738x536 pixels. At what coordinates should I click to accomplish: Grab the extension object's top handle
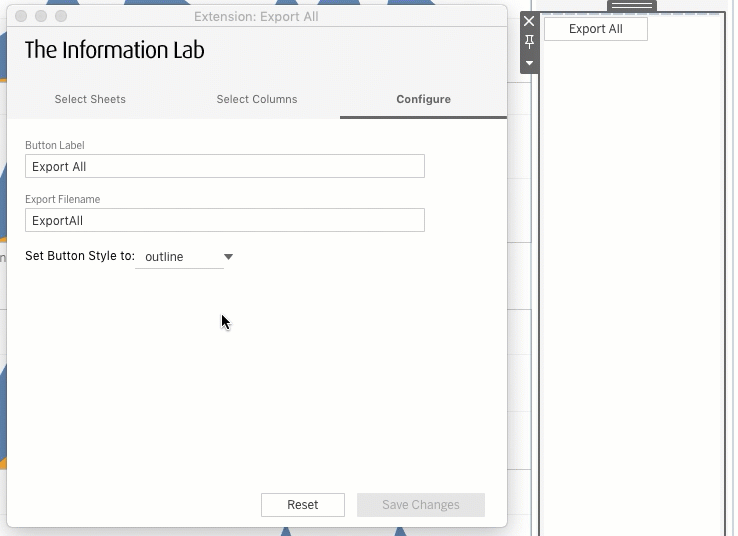point(632,6)
